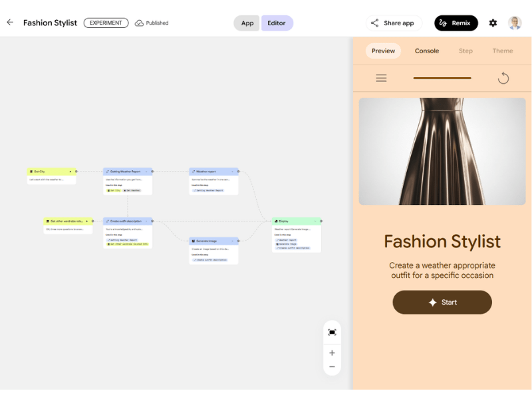The image size is (532, 399).
Task: Click the fit-to-screen canvas icon
Action: 332,332
